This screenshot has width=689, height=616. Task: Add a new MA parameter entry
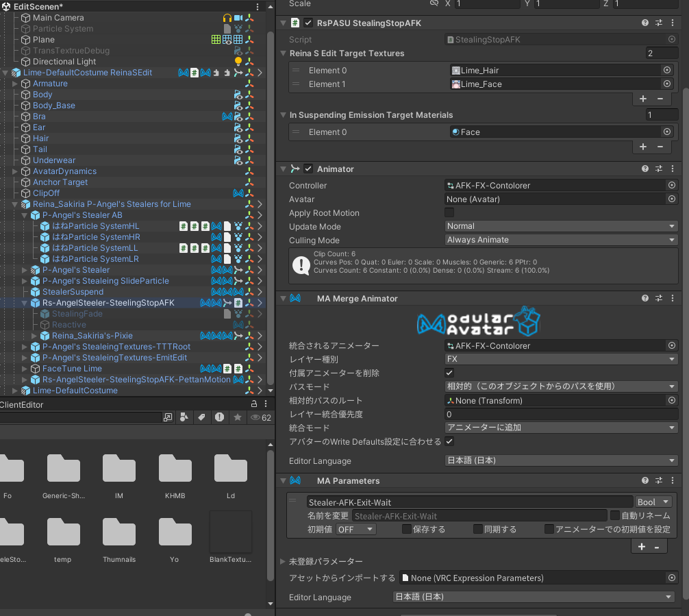coord(642,547)
